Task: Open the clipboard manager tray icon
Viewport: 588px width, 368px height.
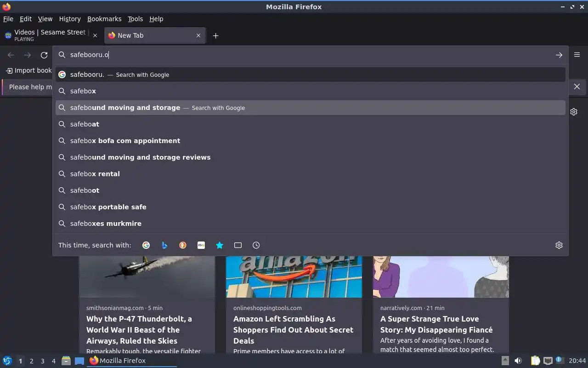Action: tap(536, 361)
